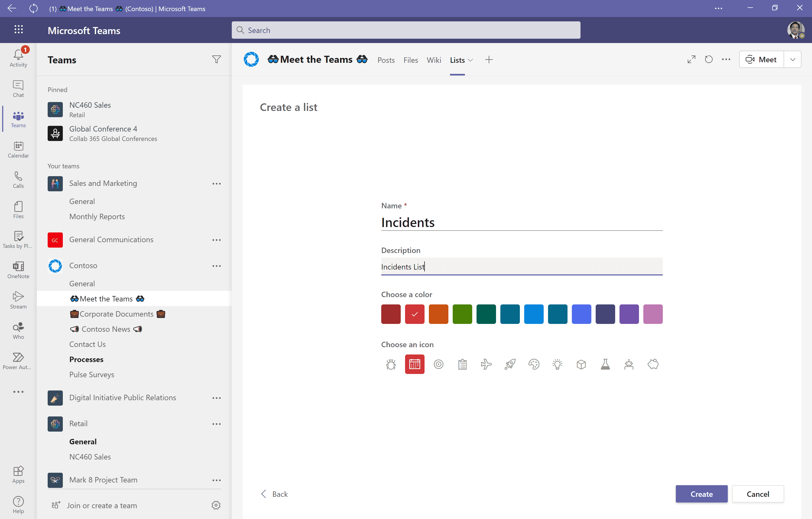The image size is (812, 519).
Task: Open Tasks by Planner app
Action: (18, 240)
